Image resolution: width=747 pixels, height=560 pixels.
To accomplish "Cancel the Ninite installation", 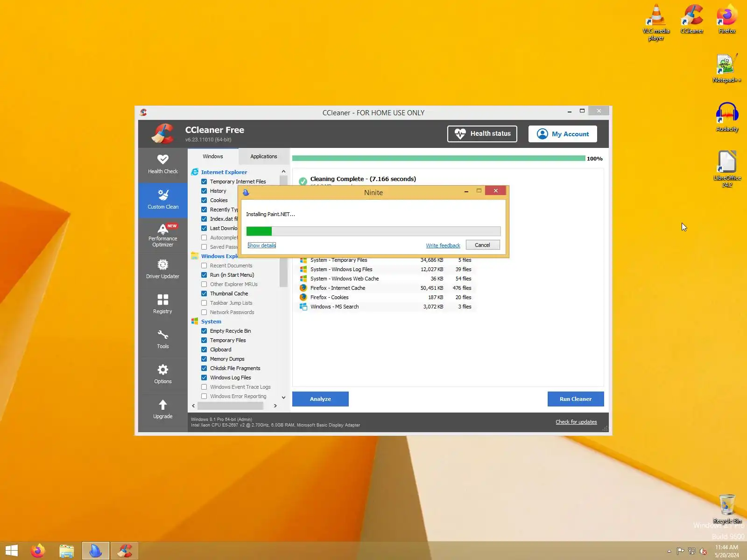I will tap(483, 245).
